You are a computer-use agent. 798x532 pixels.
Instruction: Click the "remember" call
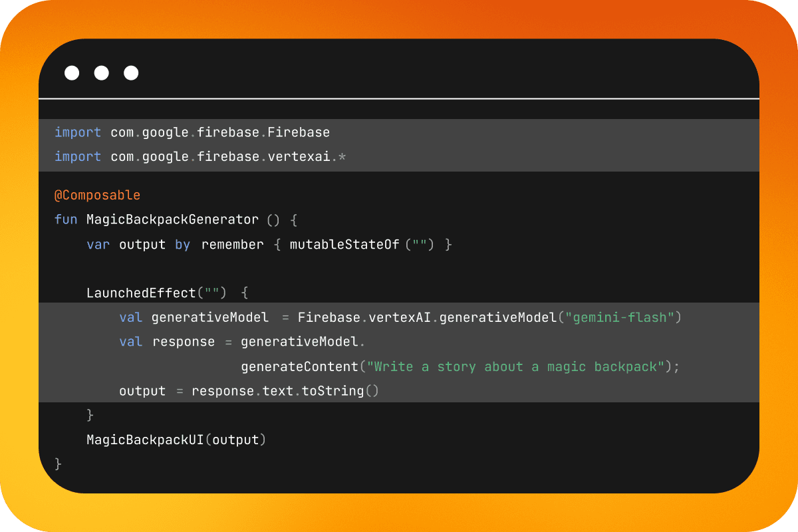(233, 245)
